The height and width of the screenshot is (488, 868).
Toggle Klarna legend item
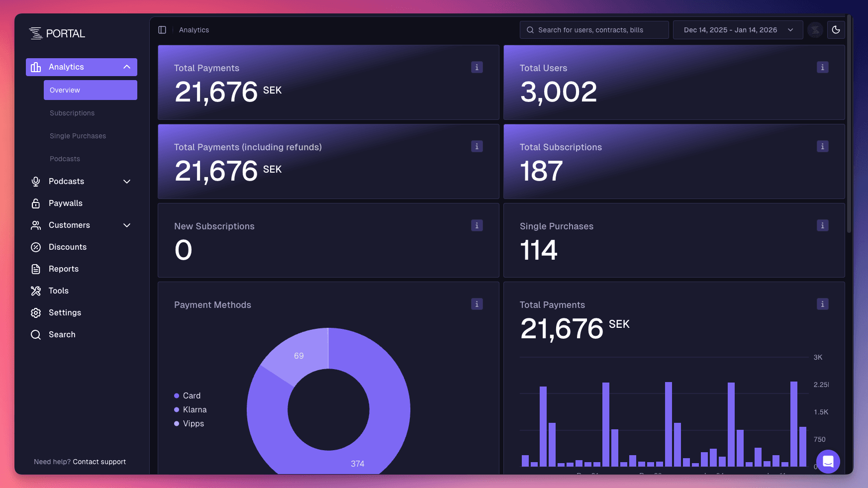click(191, 409)
